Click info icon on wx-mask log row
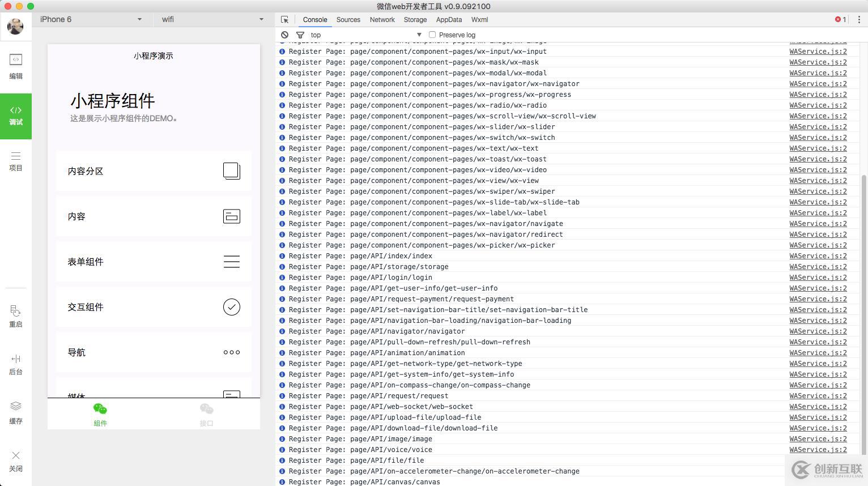Screen dimensions: 868x486 [x=282, y=62]
